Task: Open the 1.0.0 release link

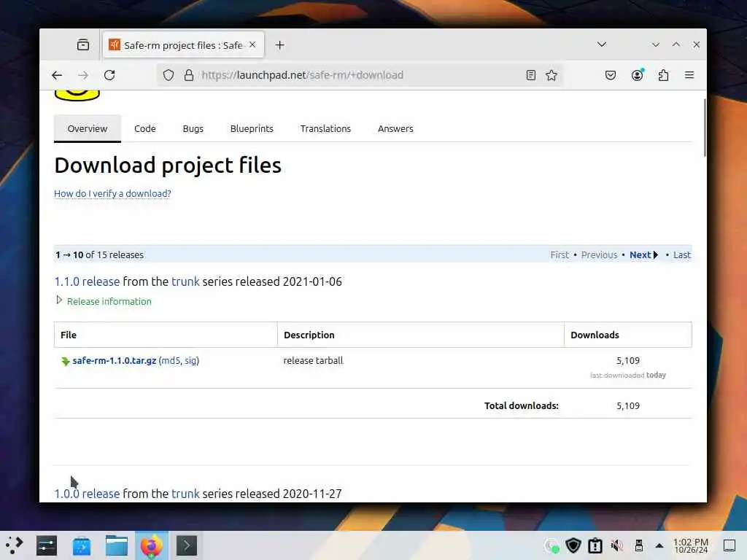Action: 87,494
